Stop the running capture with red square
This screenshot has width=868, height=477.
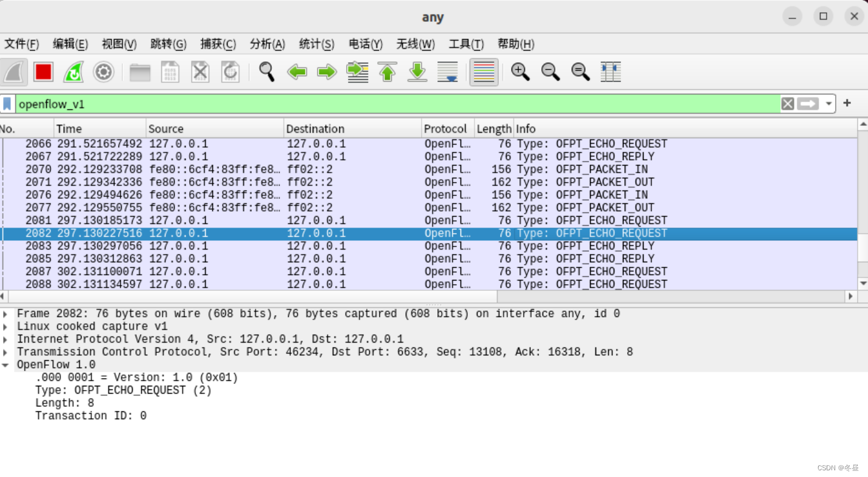(43, 72)
